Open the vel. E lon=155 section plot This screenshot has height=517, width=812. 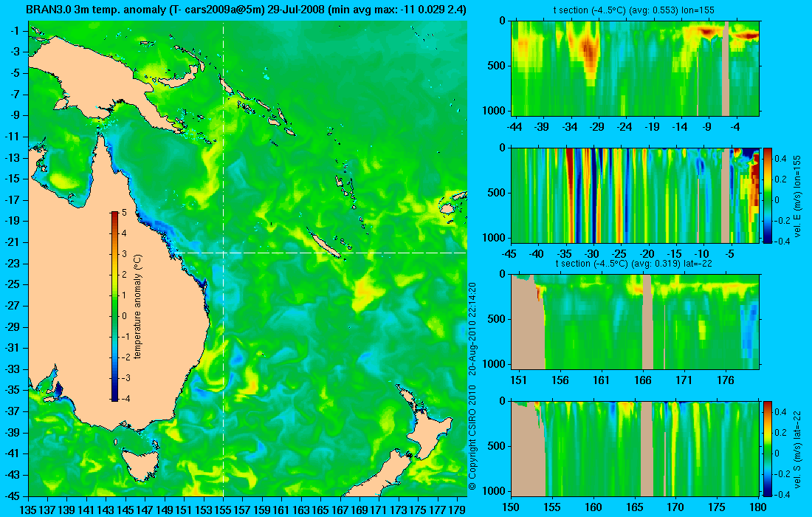pyautogui.click(x=636, y=195)
